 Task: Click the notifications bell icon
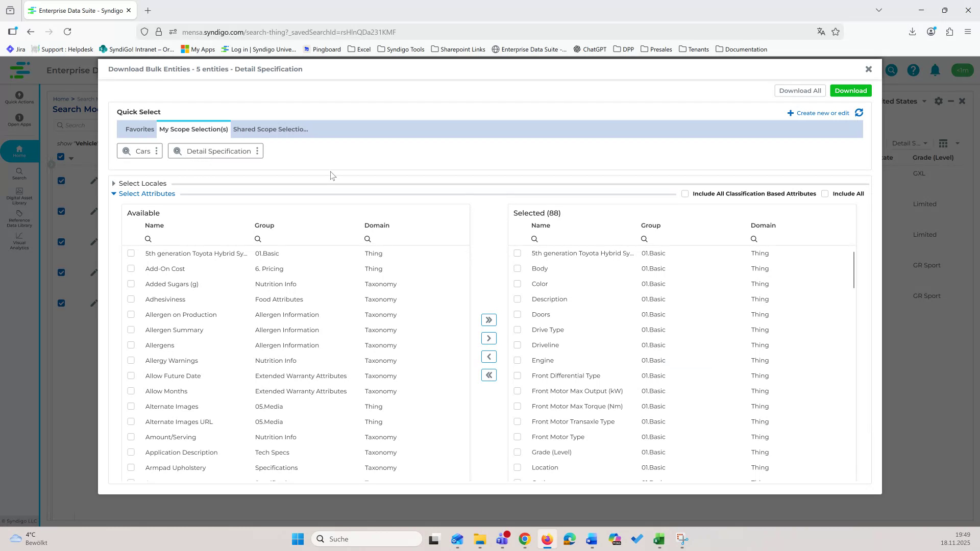[935, 70]
